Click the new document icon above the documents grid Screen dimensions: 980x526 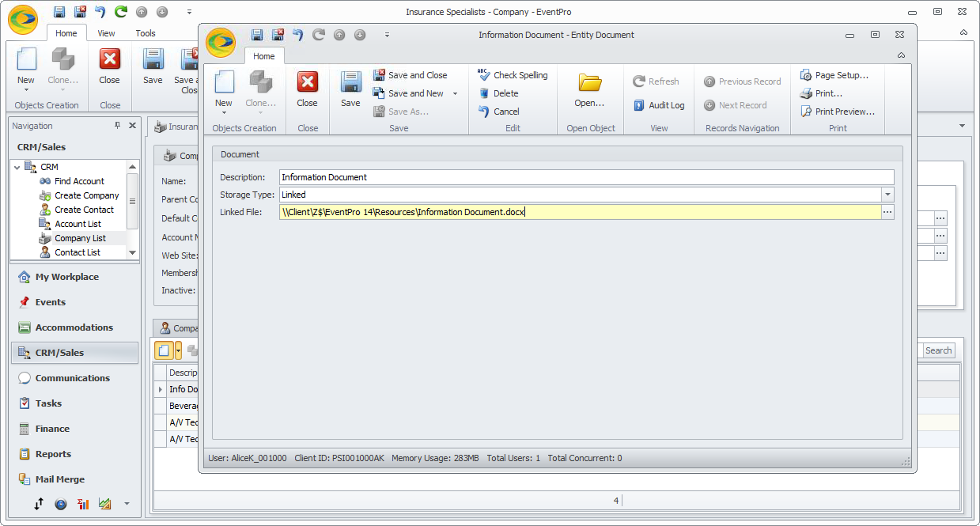tap(165, 350)
